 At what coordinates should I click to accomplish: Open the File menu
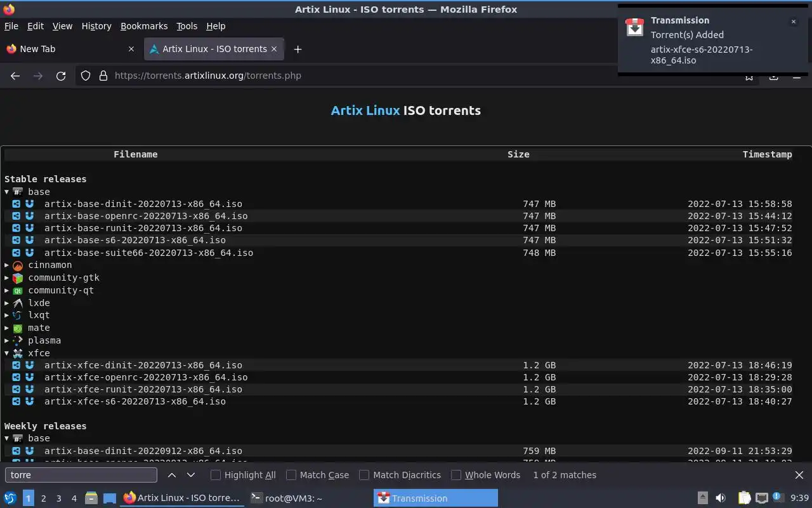click(11, 26)
